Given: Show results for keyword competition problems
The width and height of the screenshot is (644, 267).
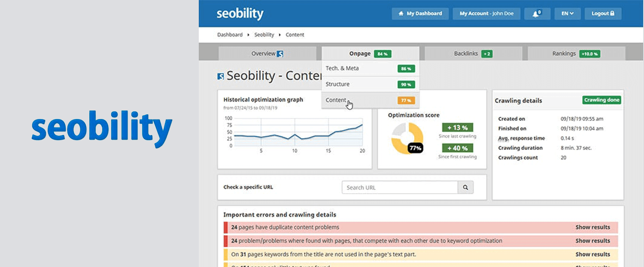Looking at the screenshot, I should click(592, 241).
